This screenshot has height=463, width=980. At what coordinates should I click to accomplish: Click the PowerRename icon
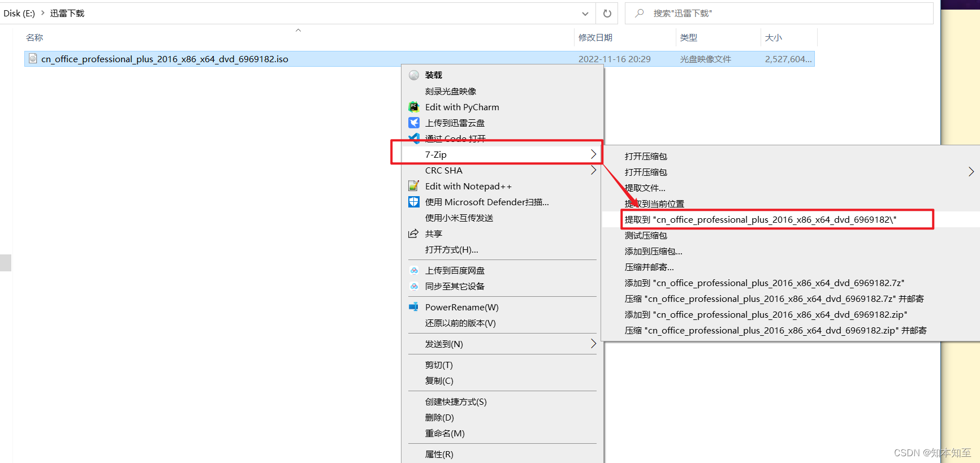414,307
